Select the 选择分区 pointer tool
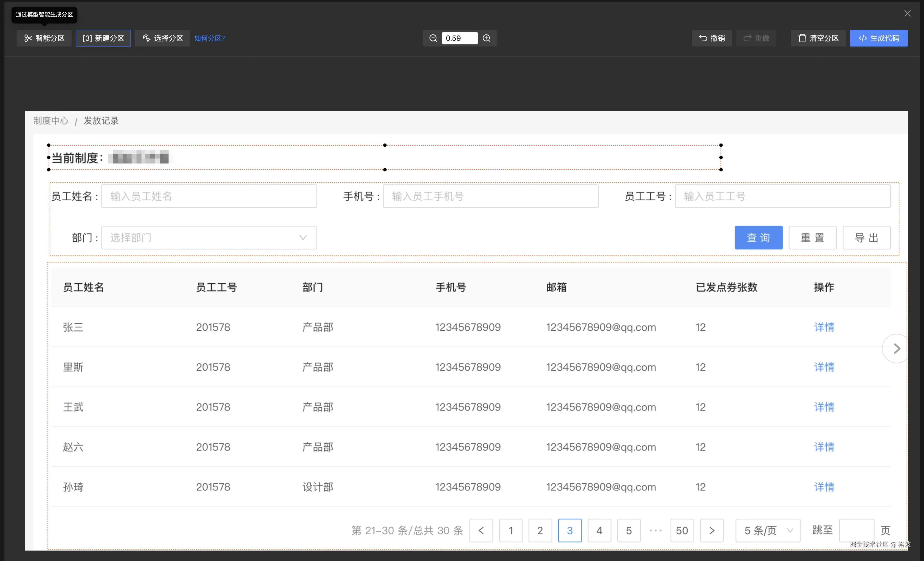Image resolution: width=924 pixels, height=561 pixels. (x=162, y=38)
